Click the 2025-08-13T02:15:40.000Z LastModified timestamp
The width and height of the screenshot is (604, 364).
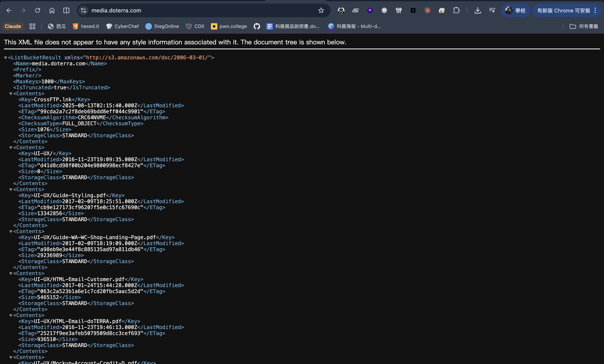(99, 105)
